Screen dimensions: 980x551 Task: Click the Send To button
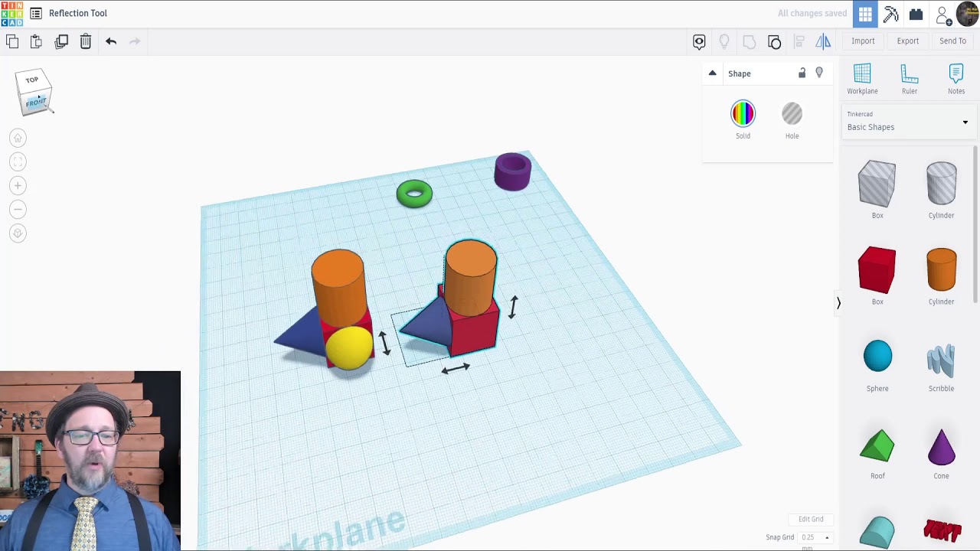[953, 41]
